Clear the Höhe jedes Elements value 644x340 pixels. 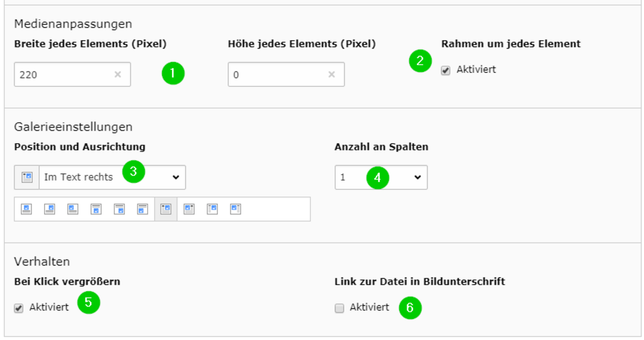coord(332,75)
